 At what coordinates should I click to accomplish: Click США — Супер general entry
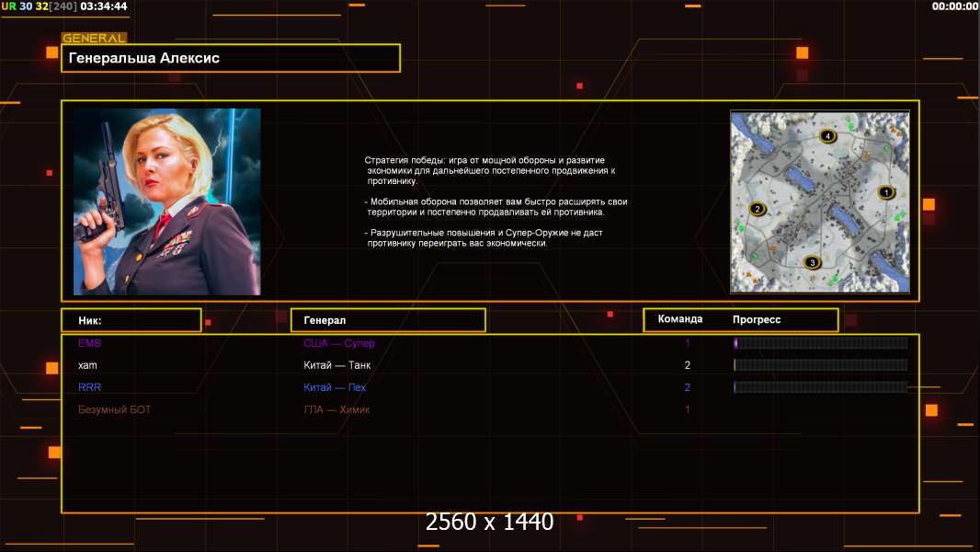(x=338, y=343)
